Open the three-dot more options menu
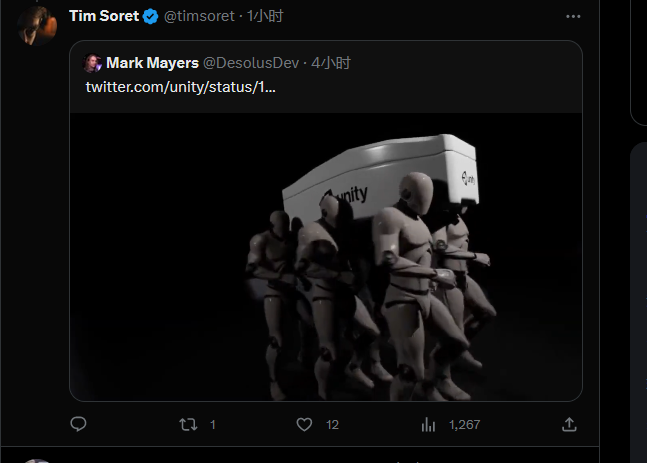 573,17
